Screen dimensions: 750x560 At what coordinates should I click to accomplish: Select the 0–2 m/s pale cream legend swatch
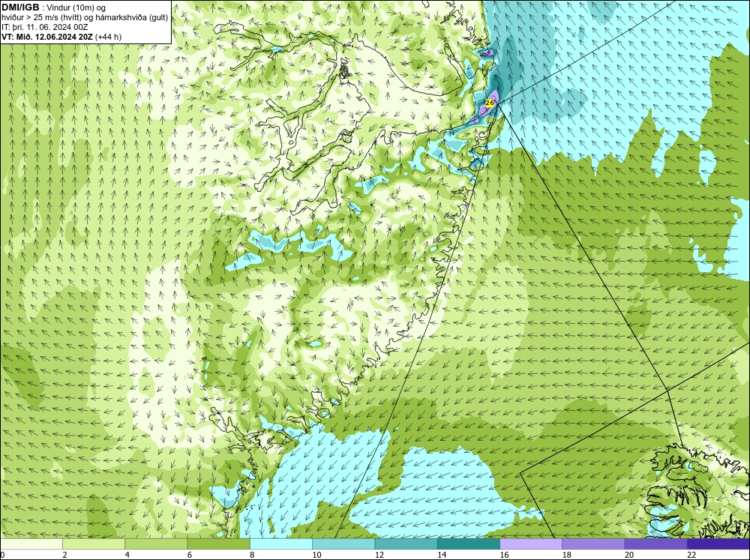tap(31, 544)
